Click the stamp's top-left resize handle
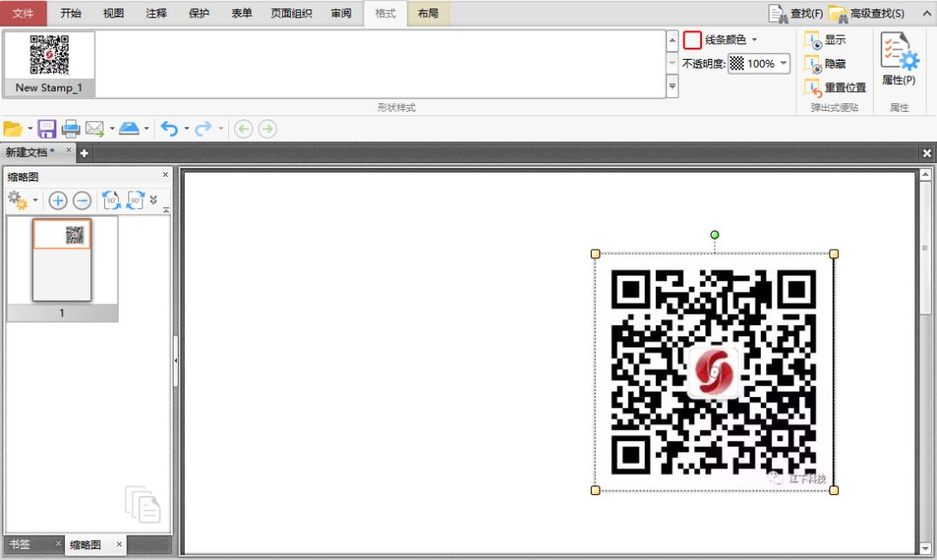 (595, 254)
